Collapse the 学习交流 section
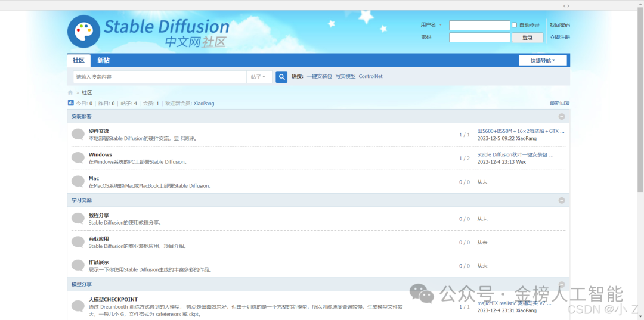The height and width of the screenshot is (320, 644). click(x=562, y=201)
